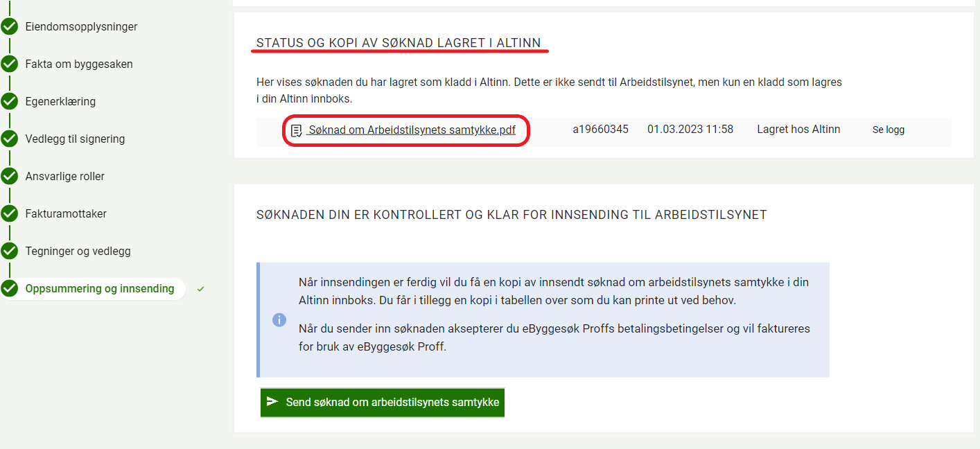980x449 pixels.
Task: Click the eByggesøk Proff payment terms paragraph
Action: 554,337
